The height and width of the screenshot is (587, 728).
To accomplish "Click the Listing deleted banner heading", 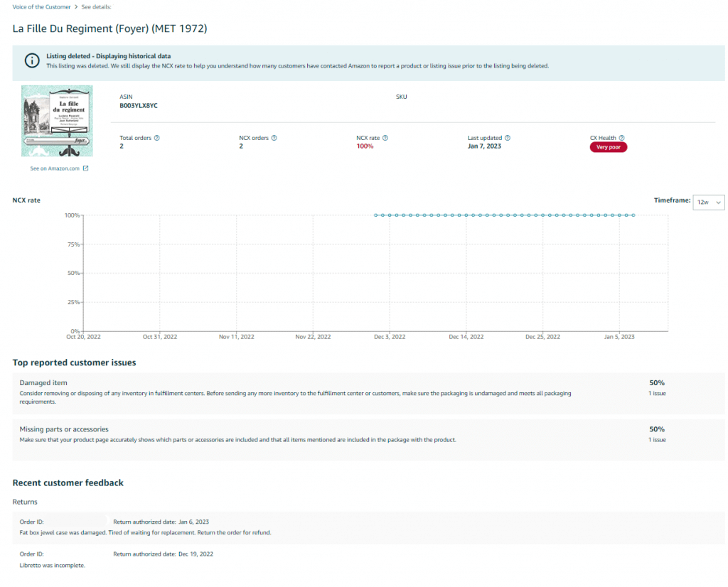I will point(108,56).
